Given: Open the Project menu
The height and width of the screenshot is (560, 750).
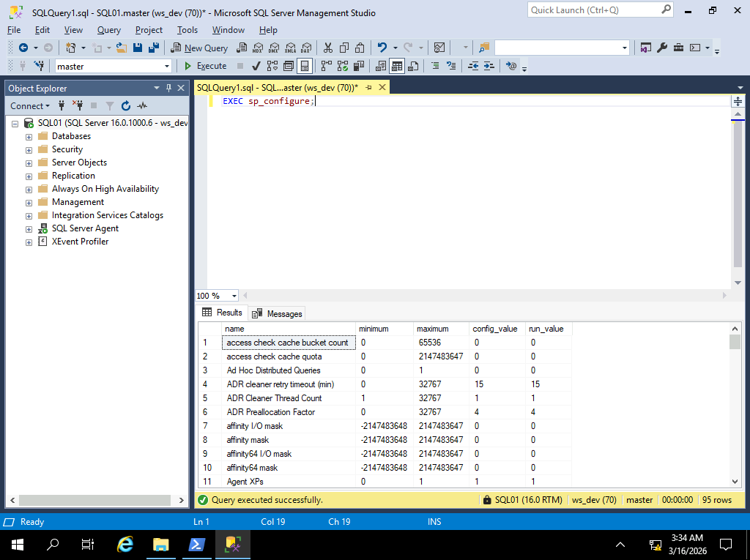Looking at the screenshot, I should 149,30.
